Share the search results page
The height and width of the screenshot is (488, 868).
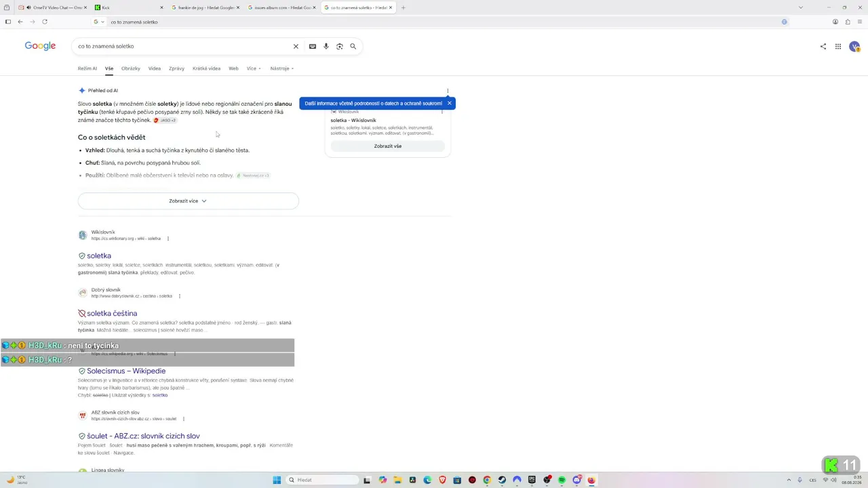[823, 46]
